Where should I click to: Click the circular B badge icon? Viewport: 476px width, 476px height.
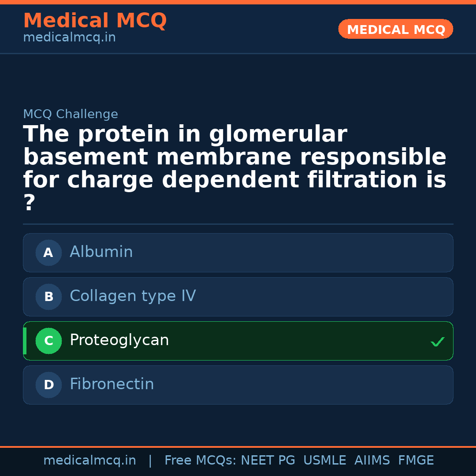[48, 297]
